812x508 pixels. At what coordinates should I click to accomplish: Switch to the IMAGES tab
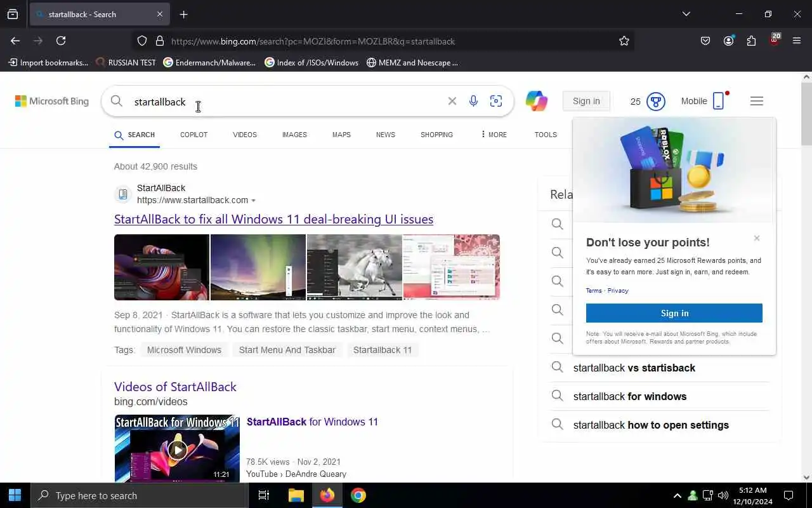click(294, 135)
